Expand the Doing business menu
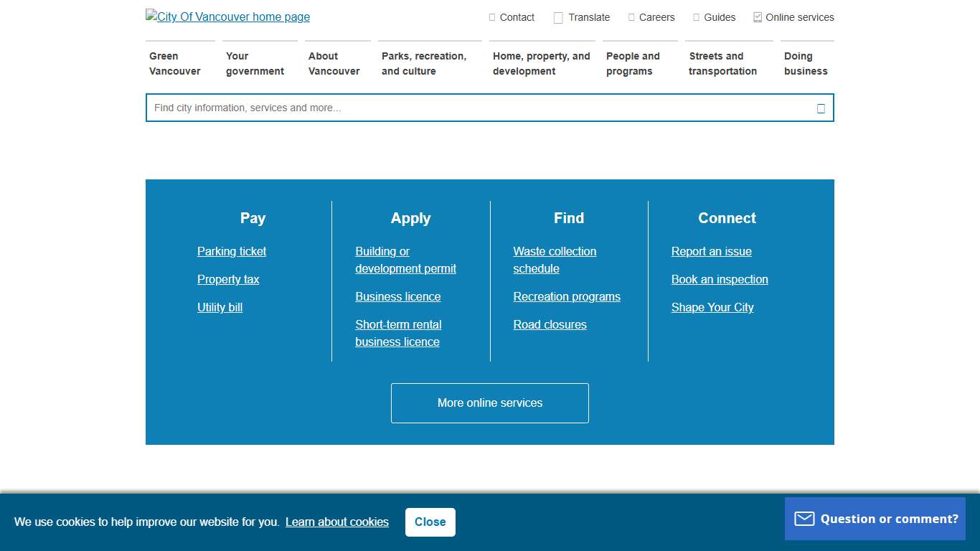 point(806,63)
